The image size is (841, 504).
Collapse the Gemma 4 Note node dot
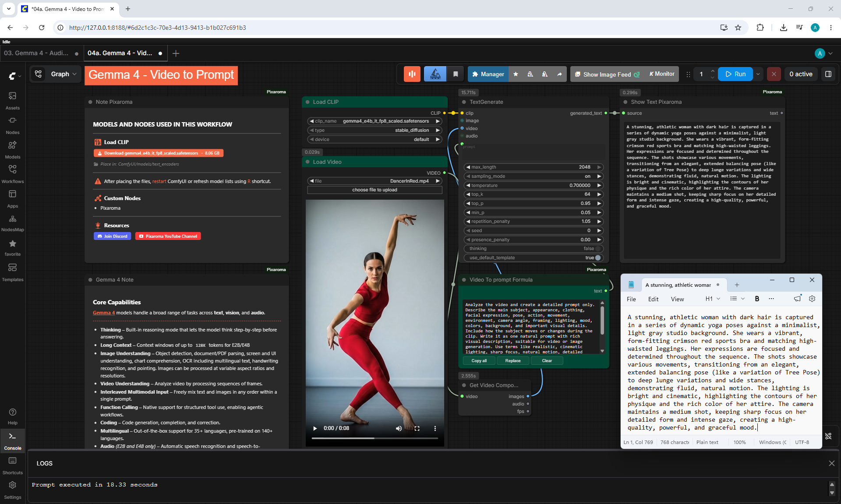pos(90,280)
